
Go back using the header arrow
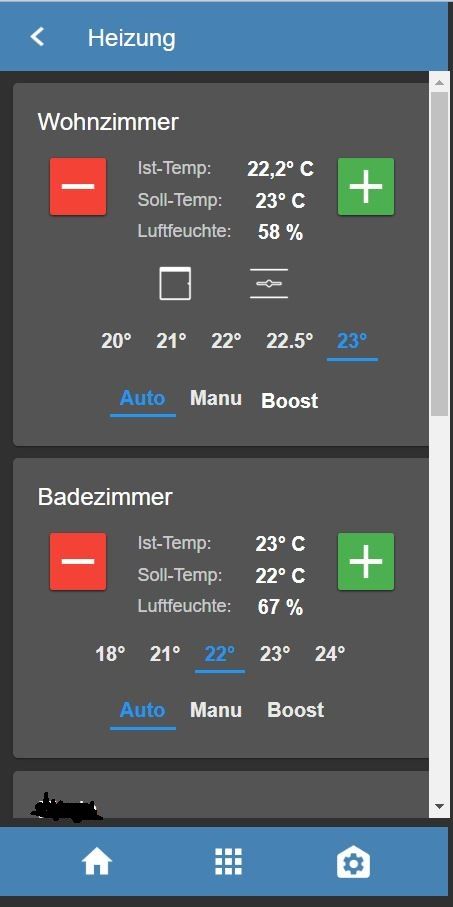tap(37, 37)
